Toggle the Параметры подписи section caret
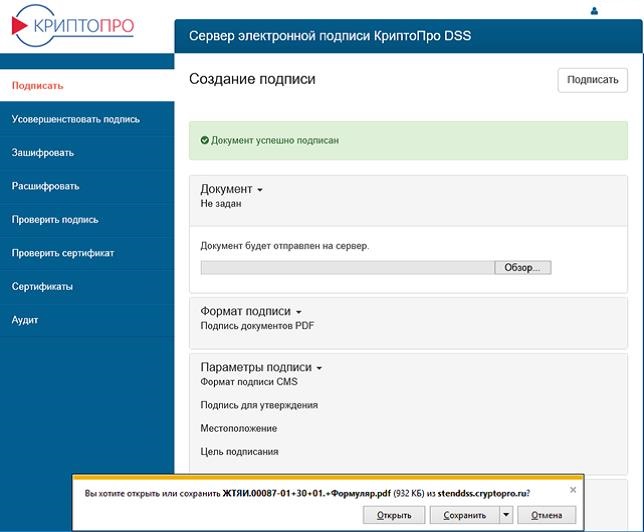 pyautogui.click(x=319, y=368)
